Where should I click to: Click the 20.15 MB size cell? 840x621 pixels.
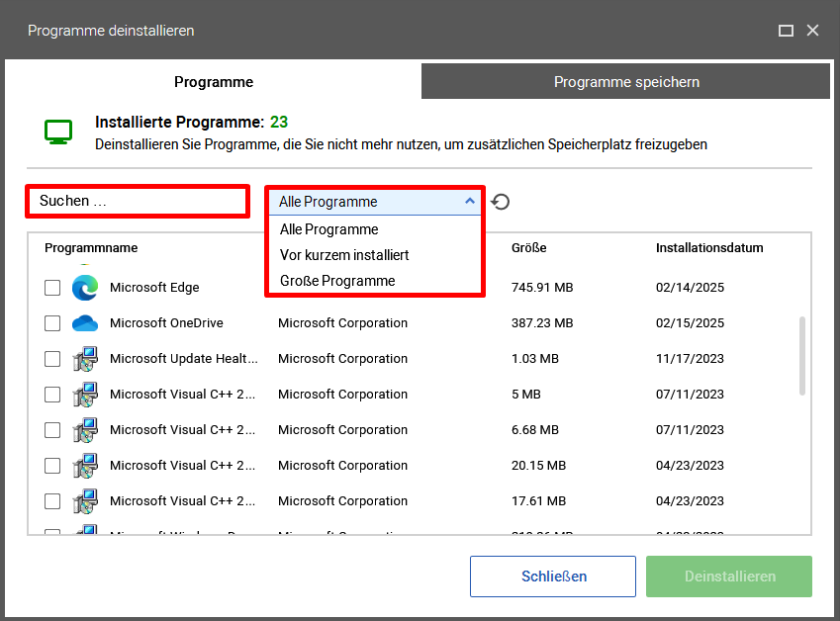tap(538, 466)
